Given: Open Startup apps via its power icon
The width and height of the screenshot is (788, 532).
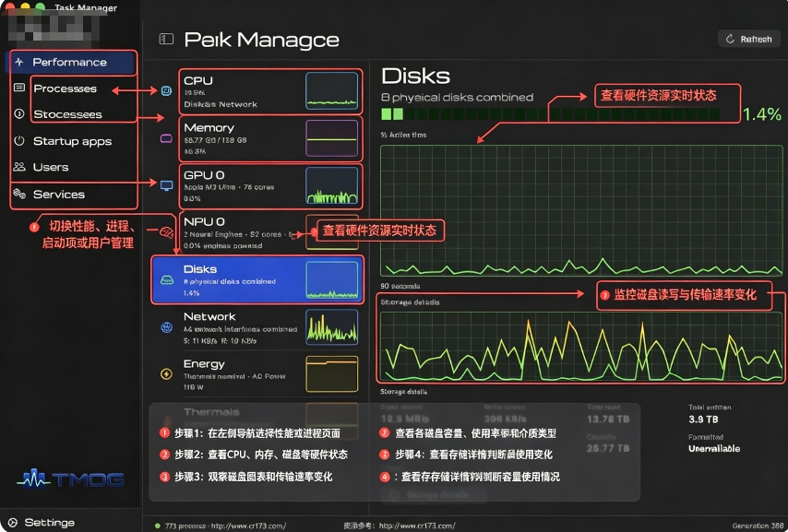Looking at the screenshot, I should pyautogui.click(x=19, y=141).
